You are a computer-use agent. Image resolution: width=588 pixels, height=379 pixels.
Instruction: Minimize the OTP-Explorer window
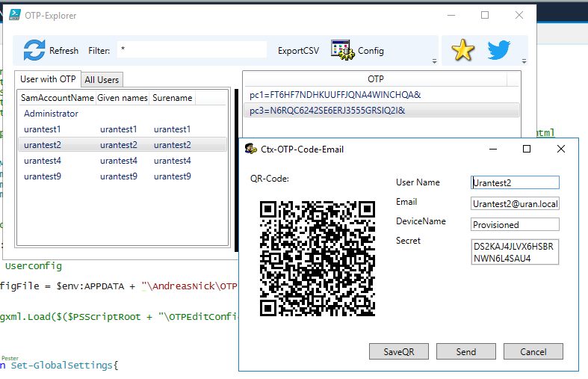(x=451, y=16)
